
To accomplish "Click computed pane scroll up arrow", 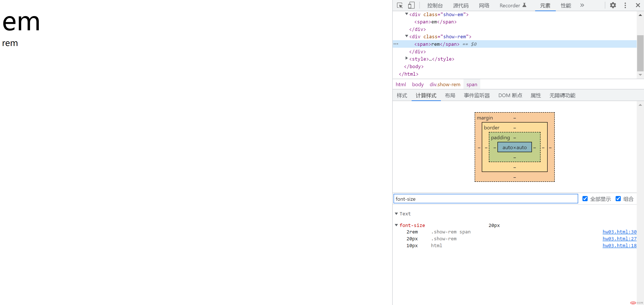I will (x=640, y=105).
